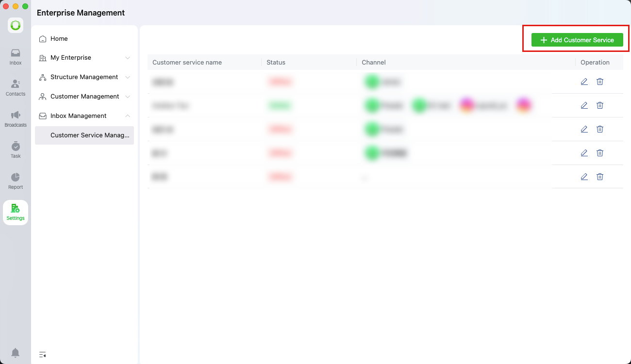Image resolution: width=631 pixels, height=364 pixels.
Task: Collapse the navigation panel with bottom icon
Action: pos(43,354)
